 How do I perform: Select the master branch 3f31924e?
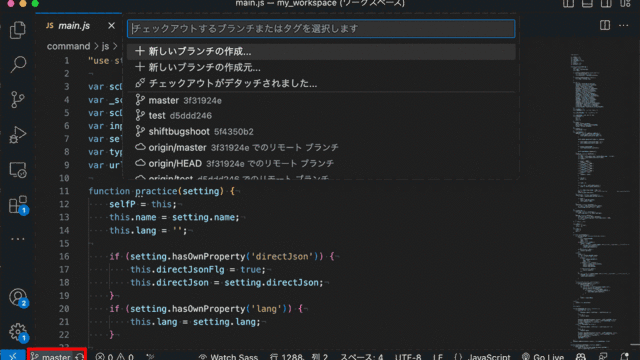coord(321,100)
